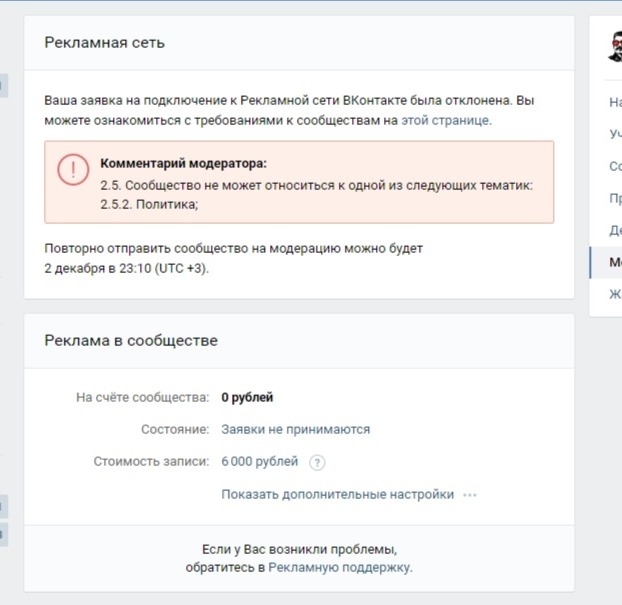The image size is (622, 605).
Task: Select the sidebar item starting 'Уч'
Action: click(x=615, y=134)
